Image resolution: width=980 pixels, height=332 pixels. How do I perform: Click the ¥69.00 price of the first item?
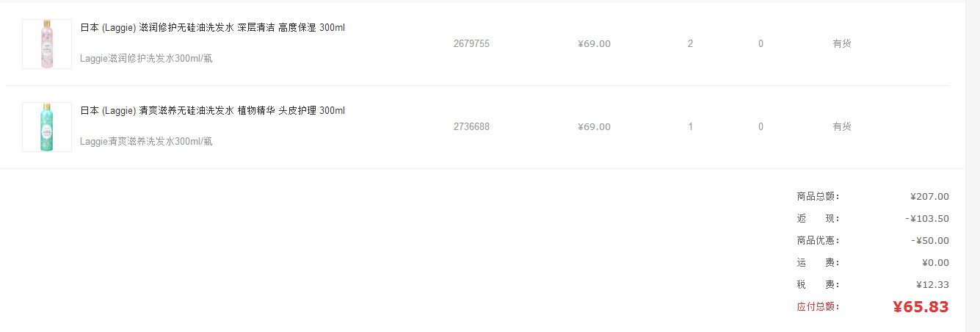click(x=594, y=44)
